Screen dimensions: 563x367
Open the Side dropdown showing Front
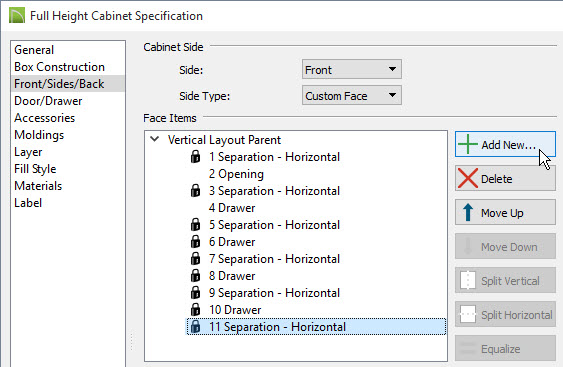click(352, 69)
